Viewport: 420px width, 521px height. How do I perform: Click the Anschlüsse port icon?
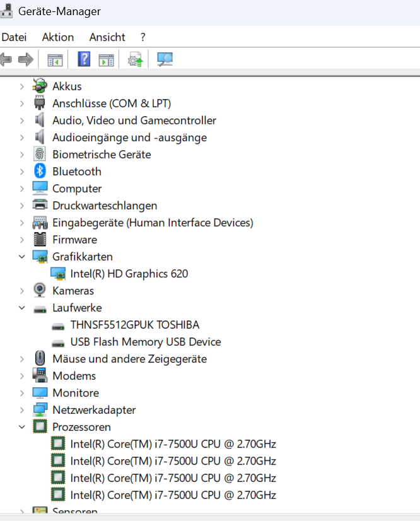click(40, 103)
